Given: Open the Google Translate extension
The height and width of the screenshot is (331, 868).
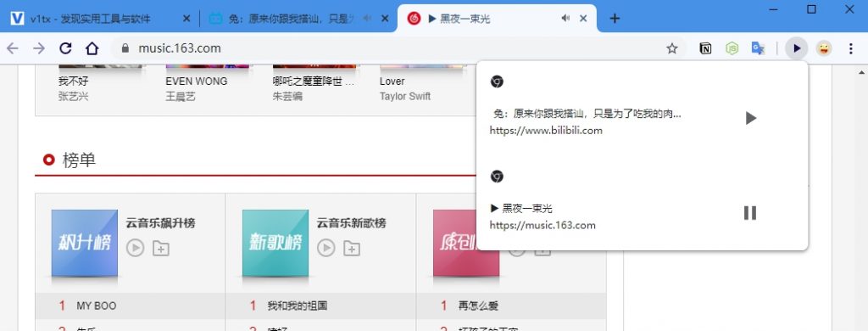Looking at the screenshot, I should 759,48.
